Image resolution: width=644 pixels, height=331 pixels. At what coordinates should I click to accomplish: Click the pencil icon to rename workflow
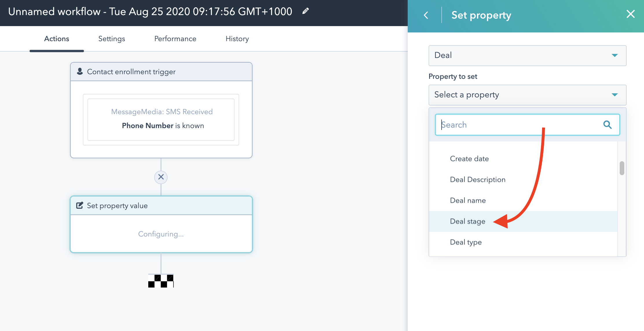[305, 11]
